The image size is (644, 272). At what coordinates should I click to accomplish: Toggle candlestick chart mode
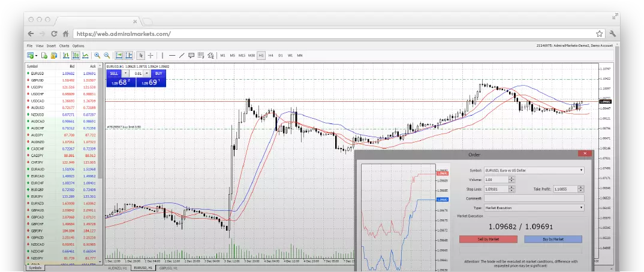click(x=76, y=55)
